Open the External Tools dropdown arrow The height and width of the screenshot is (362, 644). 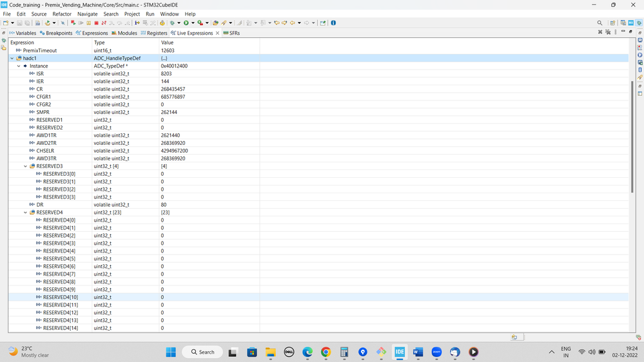(x=207, y=23)
